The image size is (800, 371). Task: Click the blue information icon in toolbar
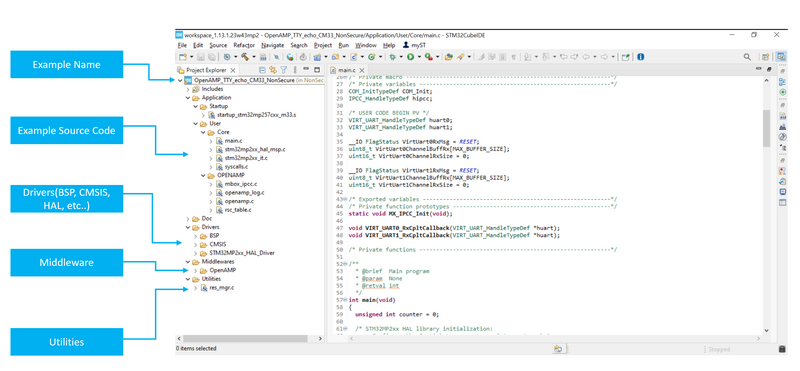coord(640,57)
